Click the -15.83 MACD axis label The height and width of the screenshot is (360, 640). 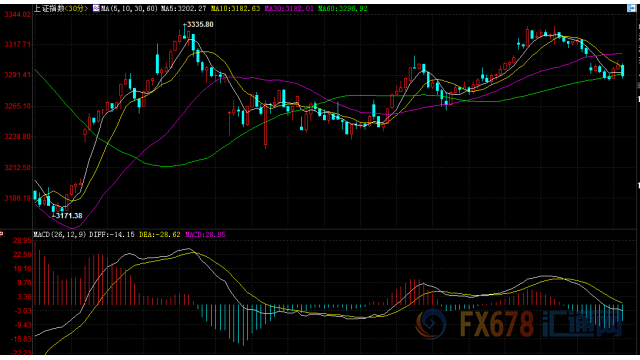pos(20,339)
